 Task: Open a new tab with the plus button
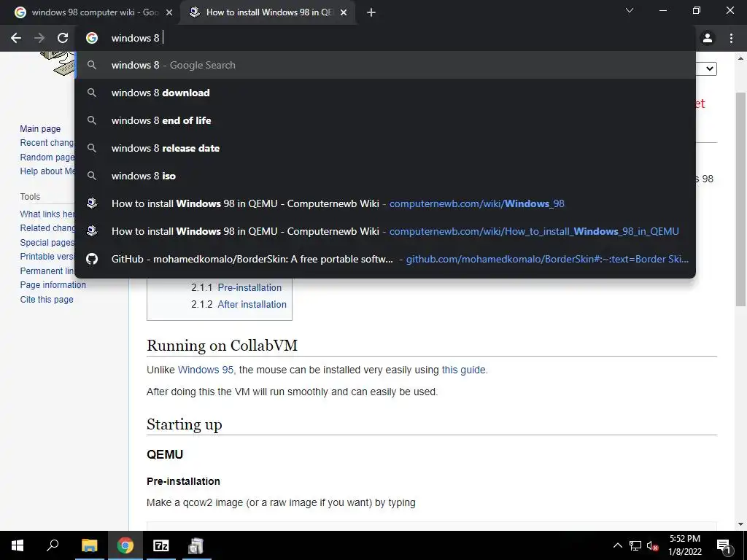pos(371,12)
